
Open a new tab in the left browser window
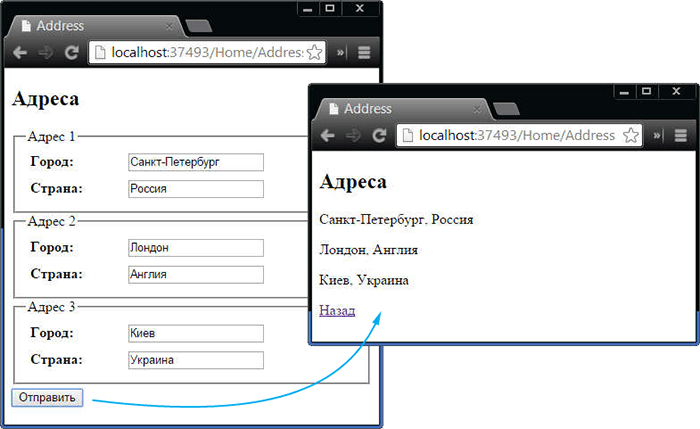click(x=199, y=26)
